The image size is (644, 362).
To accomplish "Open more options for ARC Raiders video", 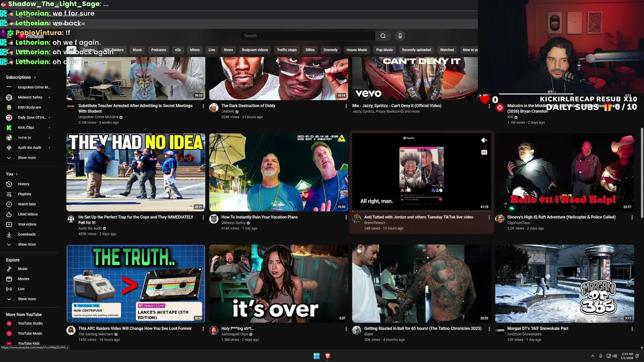I will 203,329.
